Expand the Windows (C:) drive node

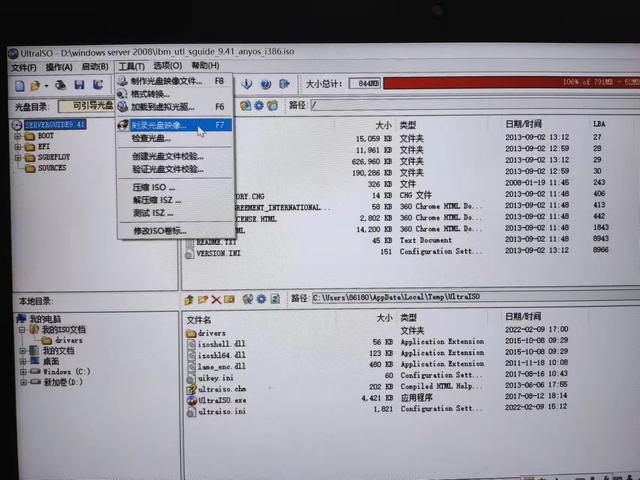[23, 372]
